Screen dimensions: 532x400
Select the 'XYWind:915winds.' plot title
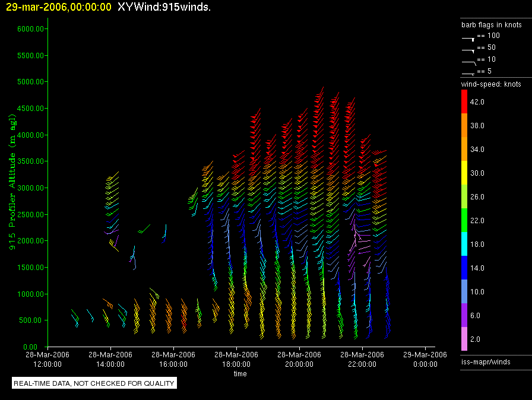tap(164, 7)
